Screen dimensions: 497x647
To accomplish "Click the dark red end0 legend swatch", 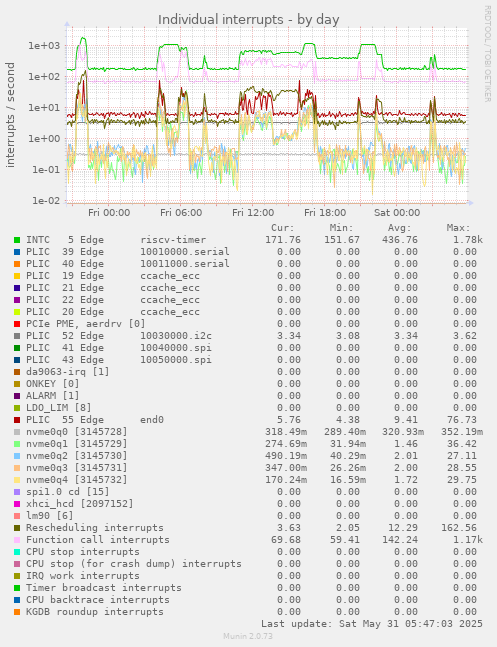I will pos(17,420).
